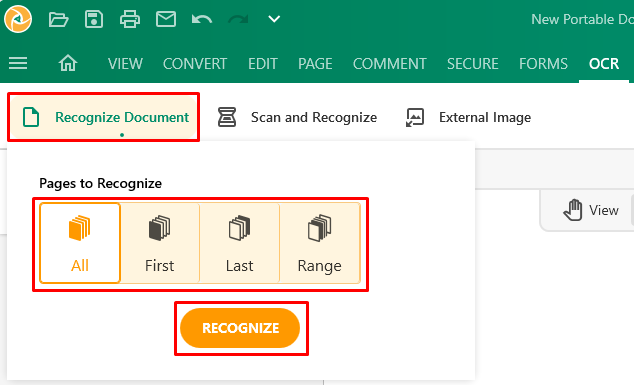
Task: Open a file with the folder icon
Action: click(58, 19)
